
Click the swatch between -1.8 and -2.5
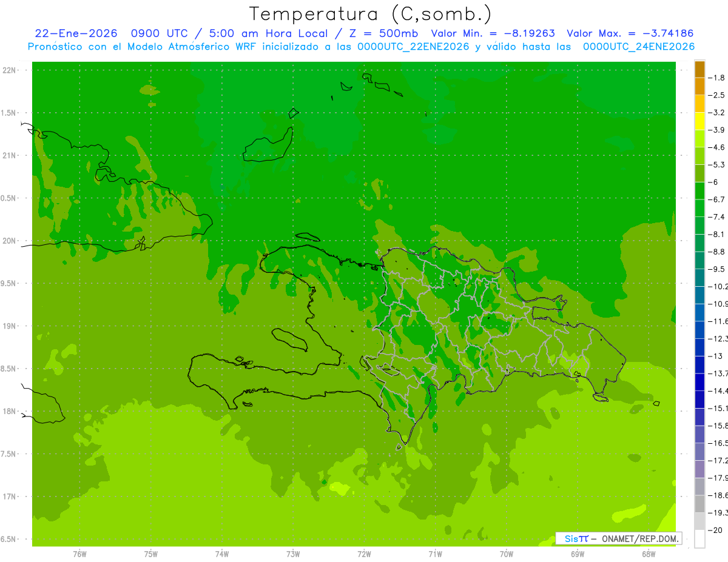(699, 86)
